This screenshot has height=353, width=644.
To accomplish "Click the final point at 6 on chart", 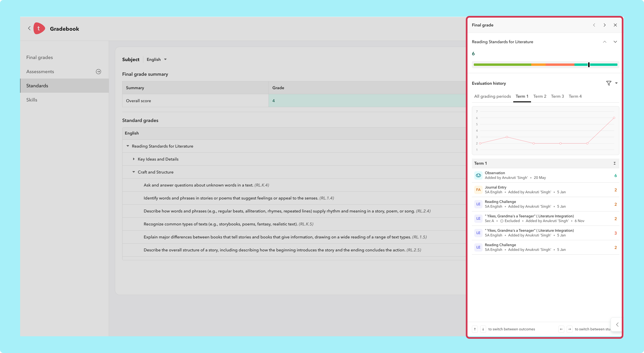I will click(614, 118).
